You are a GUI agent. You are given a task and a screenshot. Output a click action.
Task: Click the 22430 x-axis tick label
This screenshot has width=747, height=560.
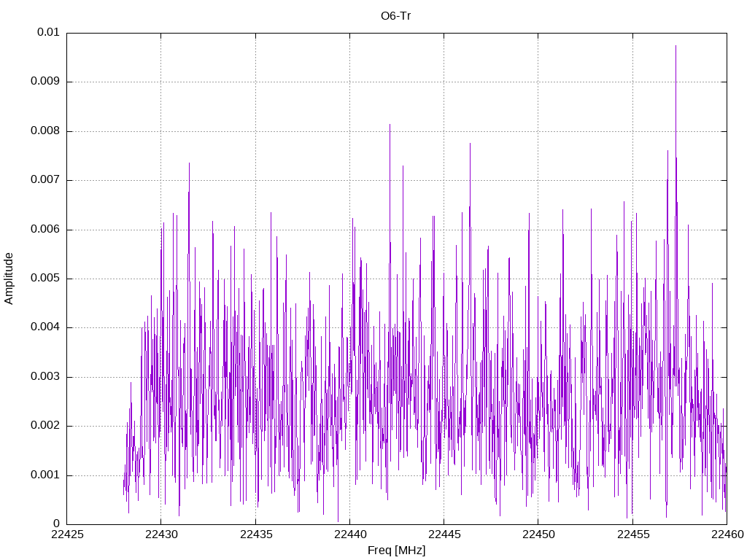click(161, 534)
